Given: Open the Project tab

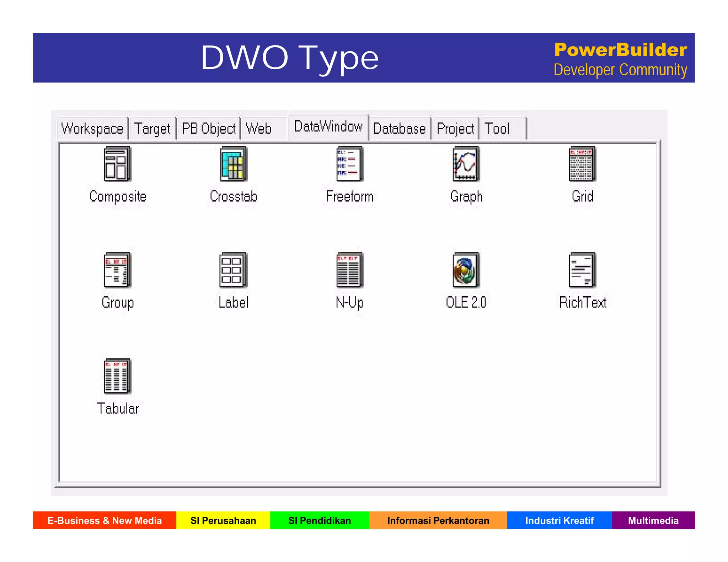Looking at the screenshot, I should (x=455, y=128).
